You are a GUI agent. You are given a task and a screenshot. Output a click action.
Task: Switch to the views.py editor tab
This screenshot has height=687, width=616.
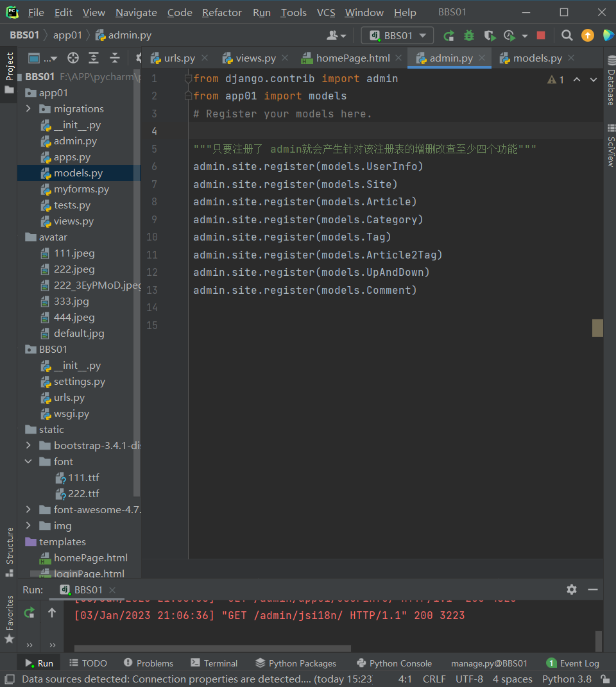[255, 58]
